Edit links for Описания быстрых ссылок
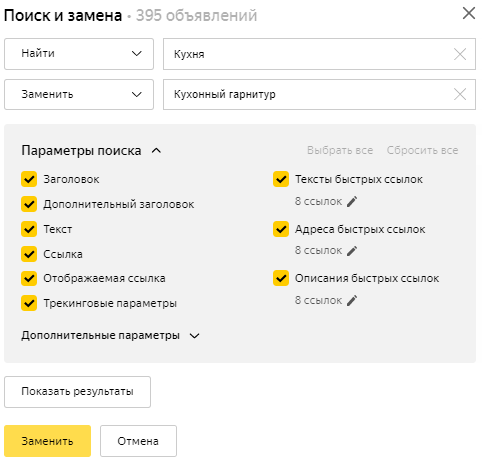The width and height of the screenshot is (482, 464). tap(352, 300)
